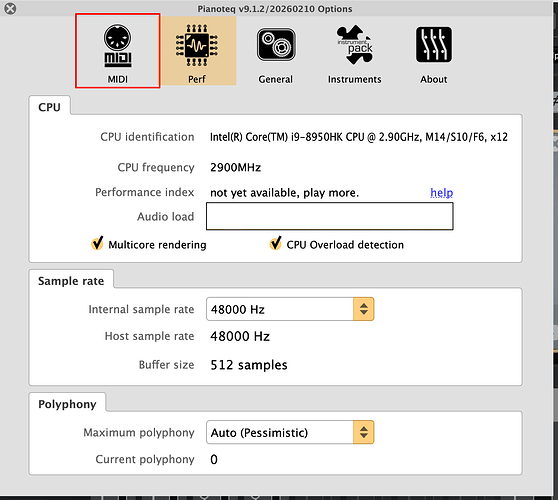Click the 512 samples buffer value

pos(249,365)
